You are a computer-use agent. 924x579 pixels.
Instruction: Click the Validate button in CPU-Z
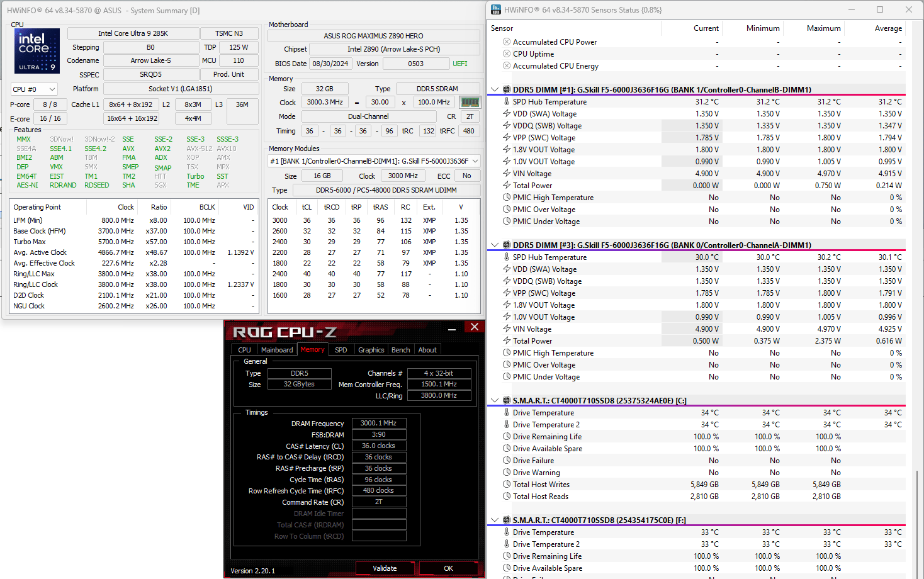[x=385, y=568]
